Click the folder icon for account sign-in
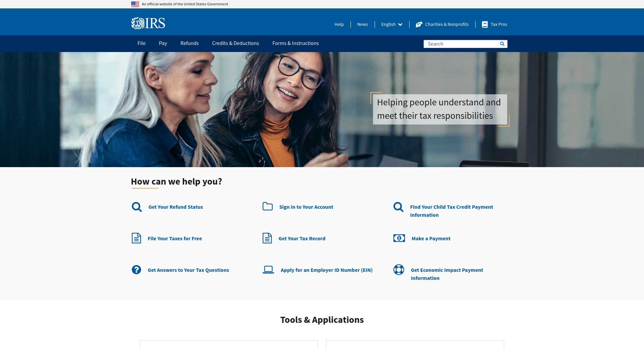Screen dimensions: 644x349 267,206
